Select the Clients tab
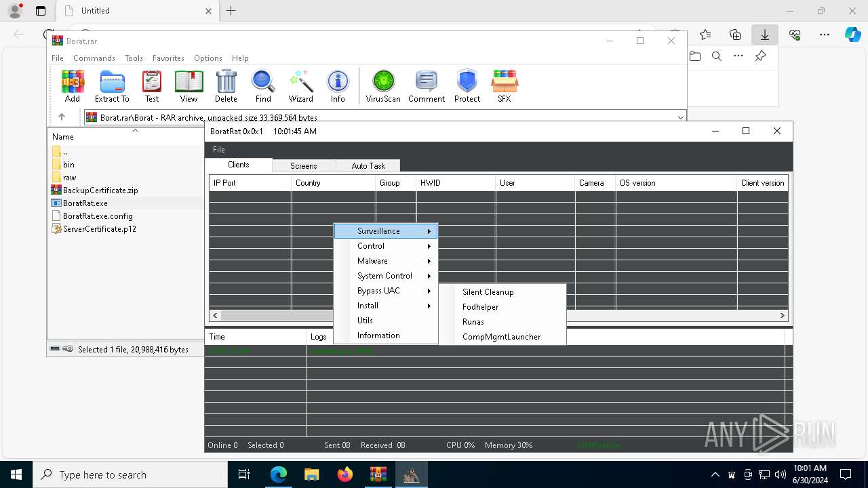The width and height of the screenshot is (868, 488). coord(239,165)
